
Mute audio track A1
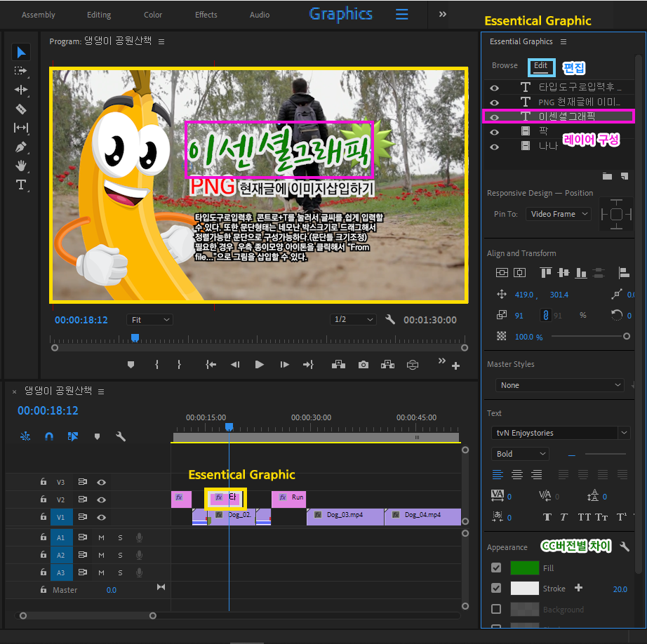tap(102, 537)
